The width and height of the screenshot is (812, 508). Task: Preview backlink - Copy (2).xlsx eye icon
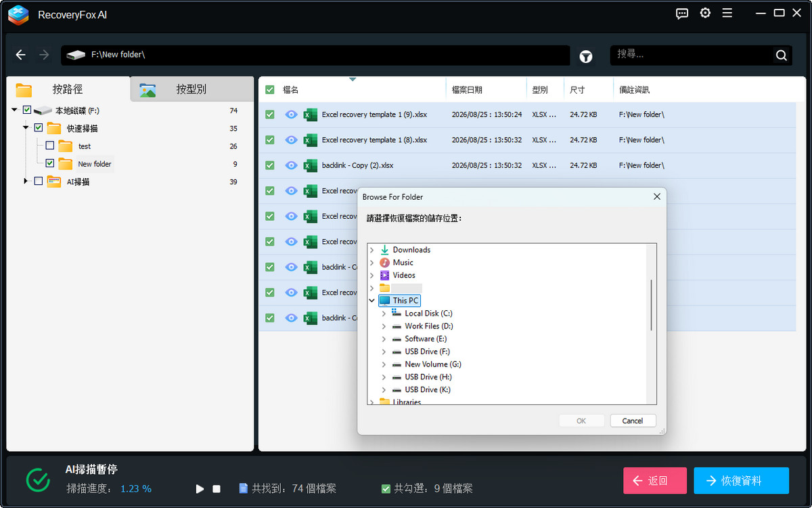[x=291, y=165]
